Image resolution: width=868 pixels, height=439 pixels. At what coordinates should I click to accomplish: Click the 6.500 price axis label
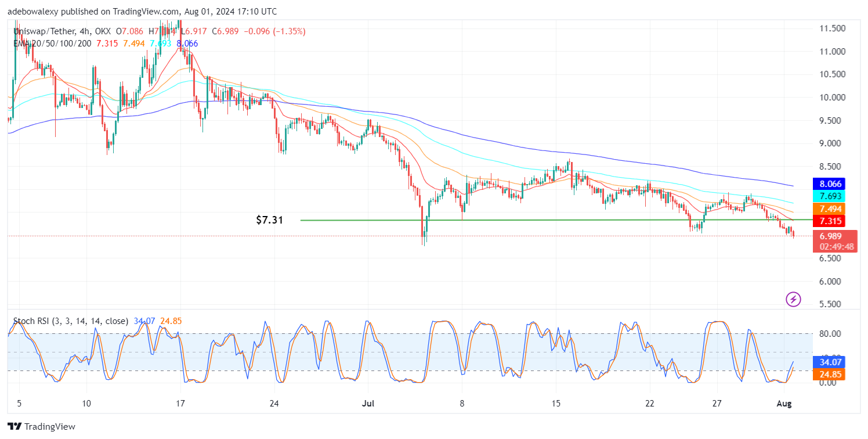831,258
